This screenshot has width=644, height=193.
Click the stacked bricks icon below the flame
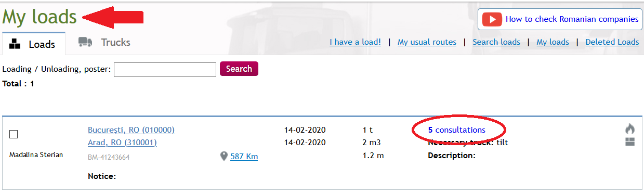(x=630, y=141)
